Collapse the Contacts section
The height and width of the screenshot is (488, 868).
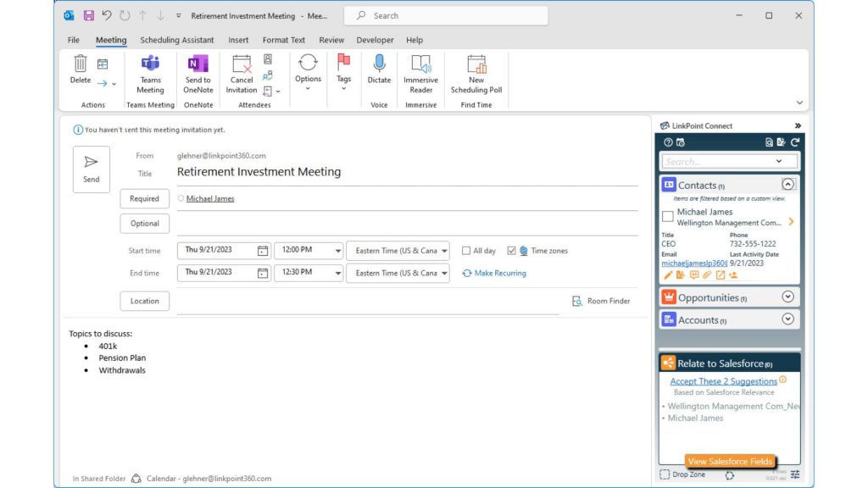787,184
